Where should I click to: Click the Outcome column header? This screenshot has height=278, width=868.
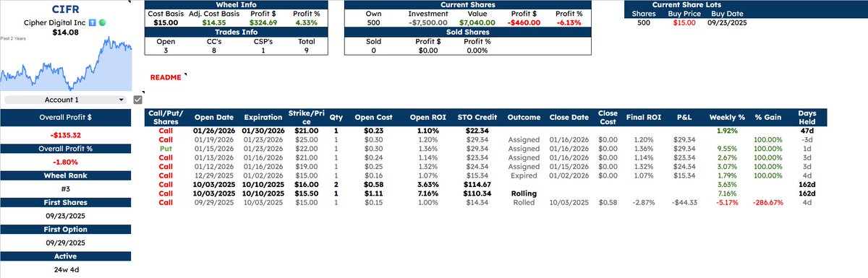pyautogui.click(x=524, y=117)
